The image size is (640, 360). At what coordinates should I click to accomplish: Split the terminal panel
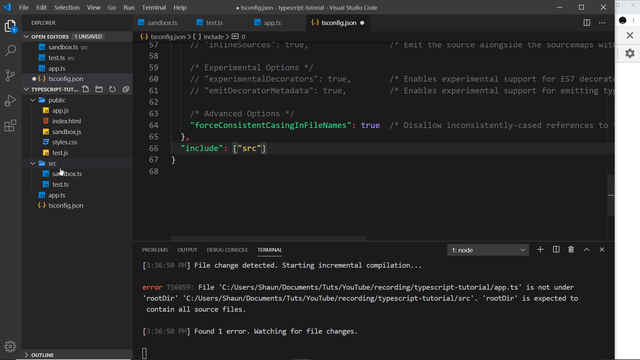pyautogui.click(x=556, y=249)
